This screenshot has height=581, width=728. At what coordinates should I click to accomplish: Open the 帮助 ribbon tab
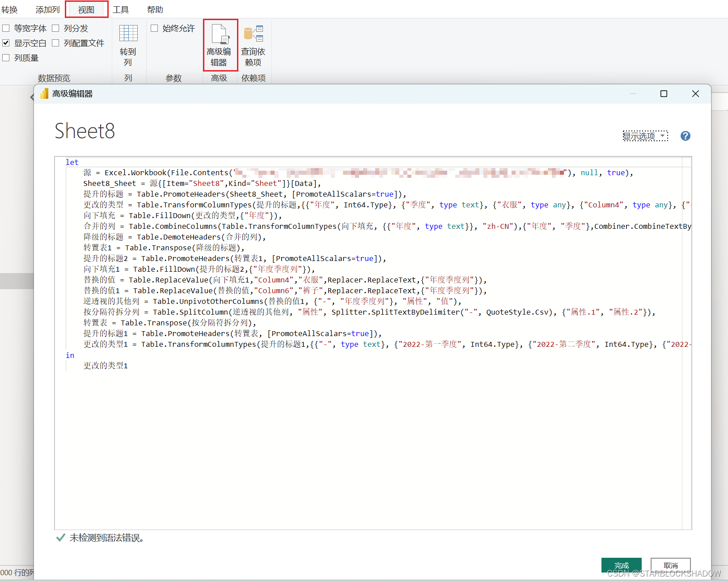[x=155, y=9]
